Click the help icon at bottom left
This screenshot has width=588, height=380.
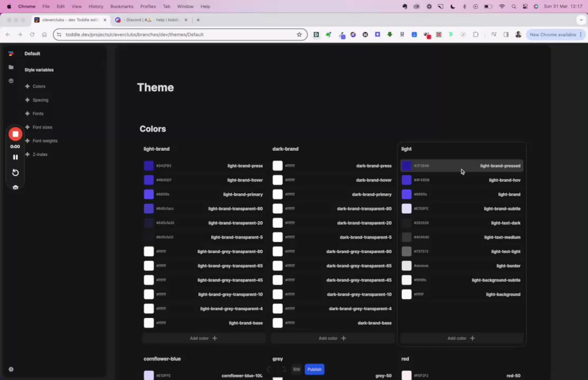(11, 369)
